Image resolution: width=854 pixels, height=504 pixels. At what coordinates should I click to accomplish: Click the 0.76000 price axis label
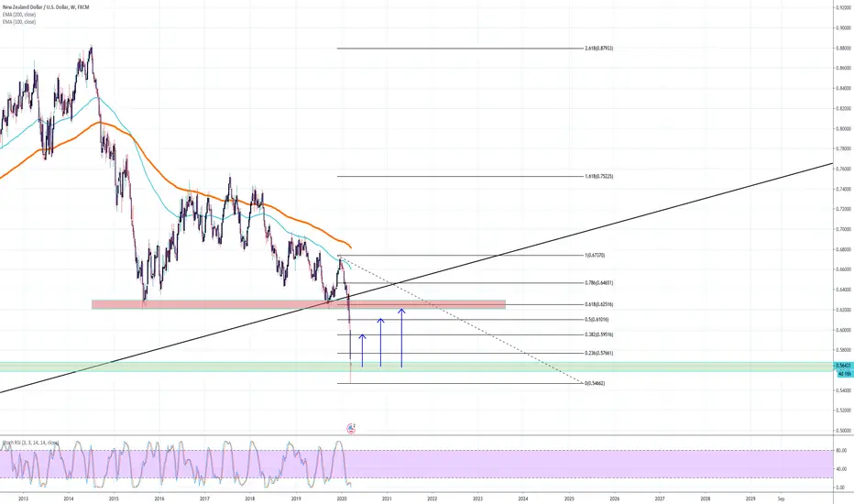[x=844, y=169]
